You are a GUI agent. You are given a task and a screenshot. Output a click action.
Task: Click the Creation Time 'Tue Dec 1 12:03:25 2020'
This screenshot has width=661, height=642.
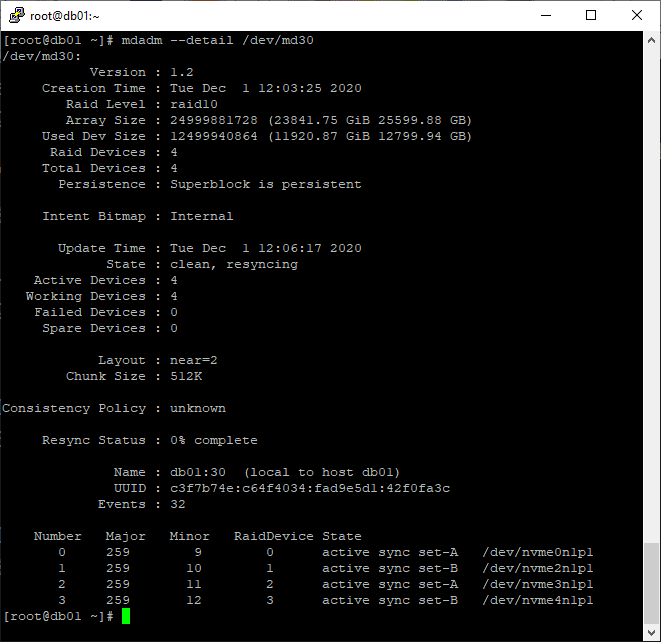pyautogui.click(x=266, y=88)
